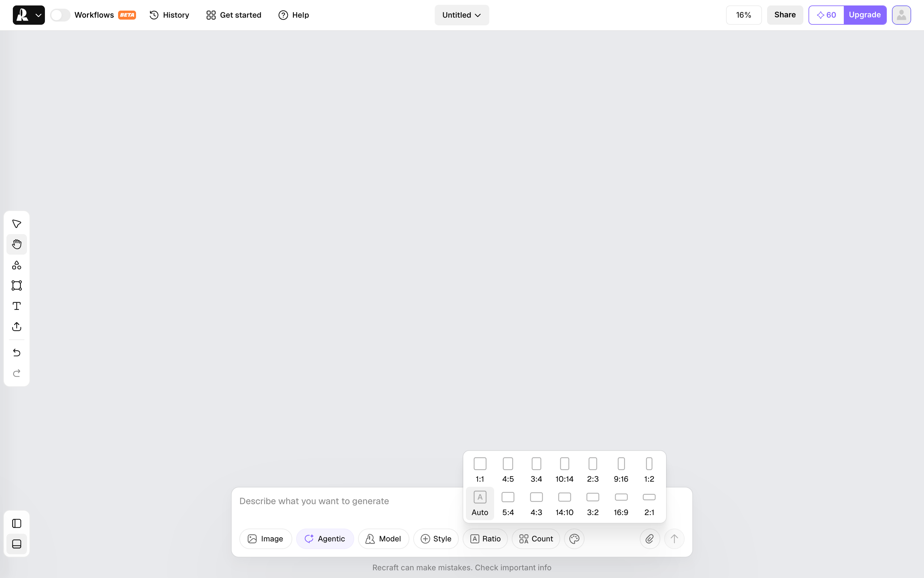
Task: Choose the 10:14 aspect ratio
Action: 564,470
